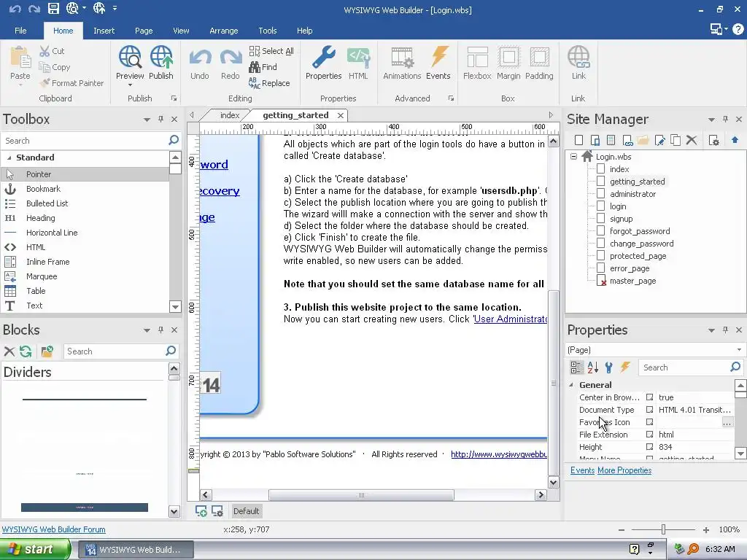Viewport: 747px width, 560px height.
Task: Toggle the Document Type property checkbox
Action: coord(649,410)
